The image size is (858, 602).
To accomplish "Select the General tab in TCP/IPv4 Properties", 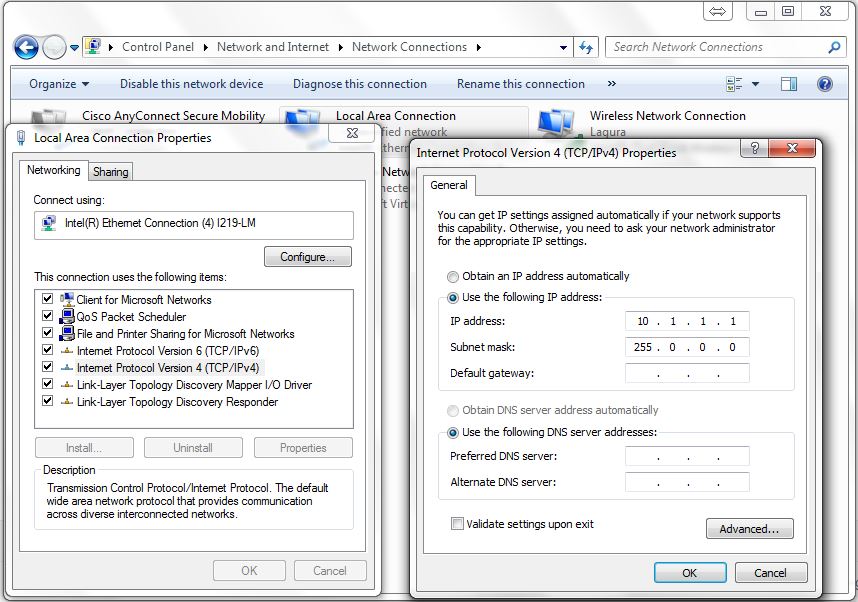I will [449, 185].
